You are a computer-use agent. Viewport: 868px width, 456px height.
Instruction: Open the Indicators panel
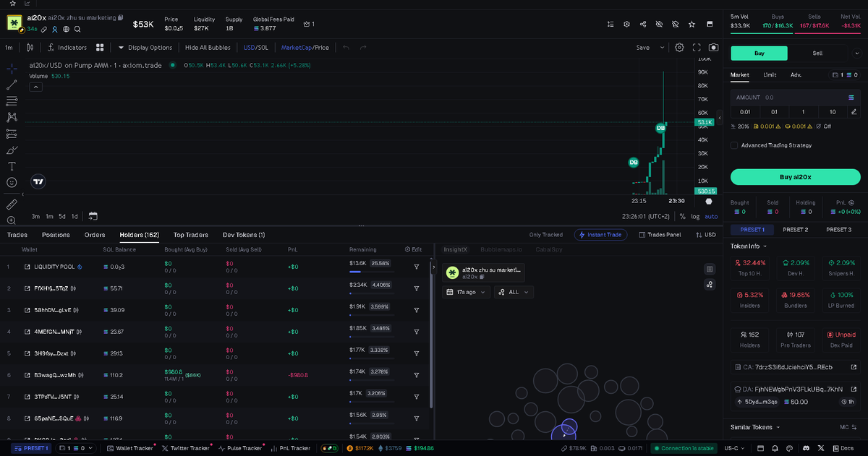[x=67, y=48]
